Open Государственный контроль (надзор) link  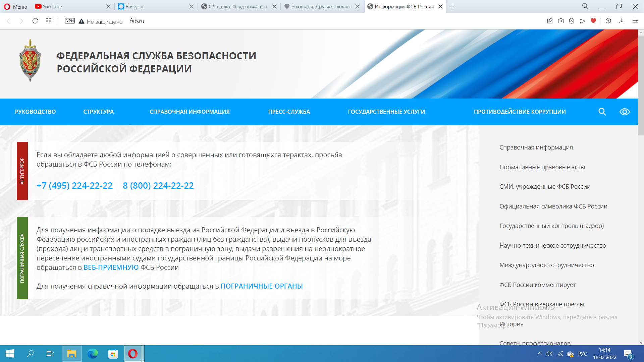coord(551,226)
